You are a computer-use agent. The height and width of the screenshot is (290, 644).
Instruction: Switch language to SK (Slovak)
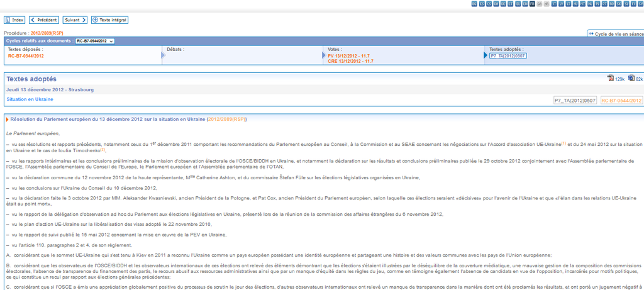[x=619, y=4]
